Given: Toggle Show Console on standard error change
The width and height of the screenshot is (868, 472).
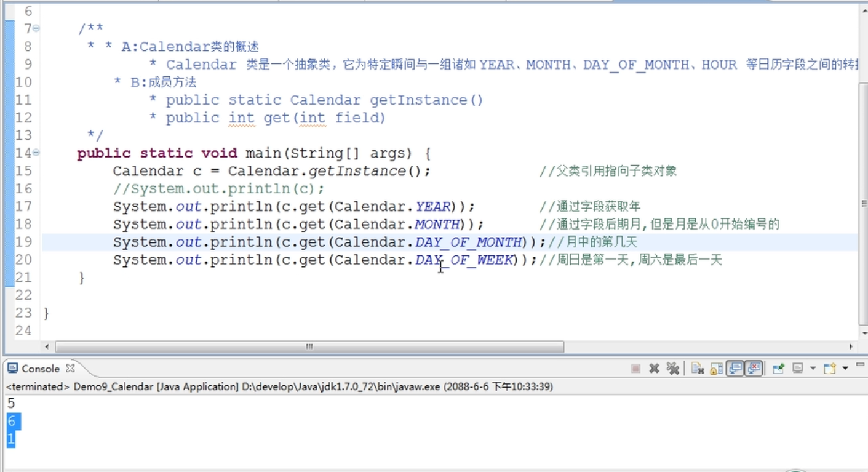Looking at the screenshot, I should pos(754,369).
